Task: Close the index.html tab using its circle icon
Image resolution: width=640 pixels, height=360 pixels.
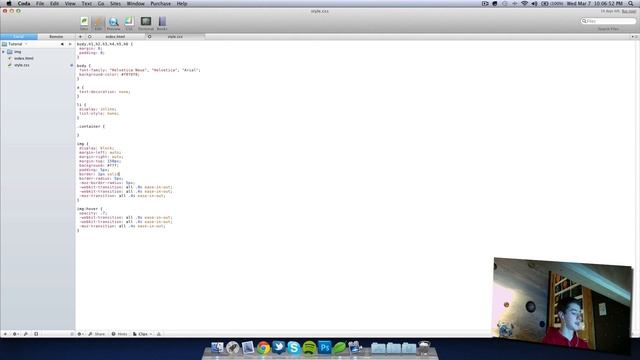Action: (x=89, y=37)
